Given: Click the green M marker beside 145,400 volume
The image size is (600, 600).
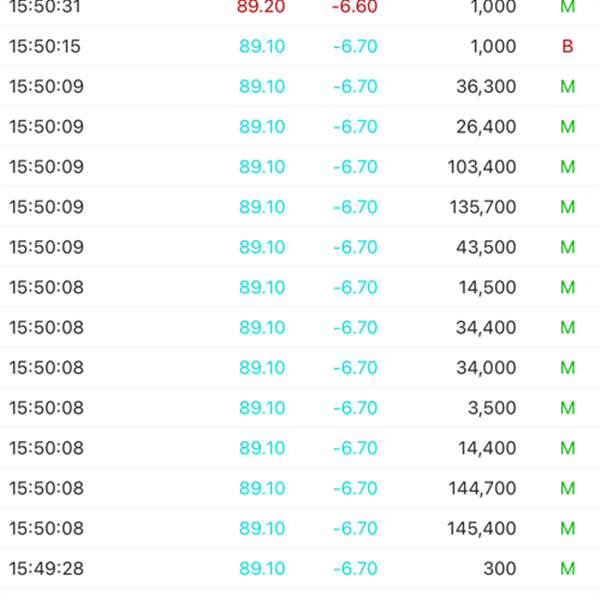Looking at the screenshot, I should coord(568,528).
